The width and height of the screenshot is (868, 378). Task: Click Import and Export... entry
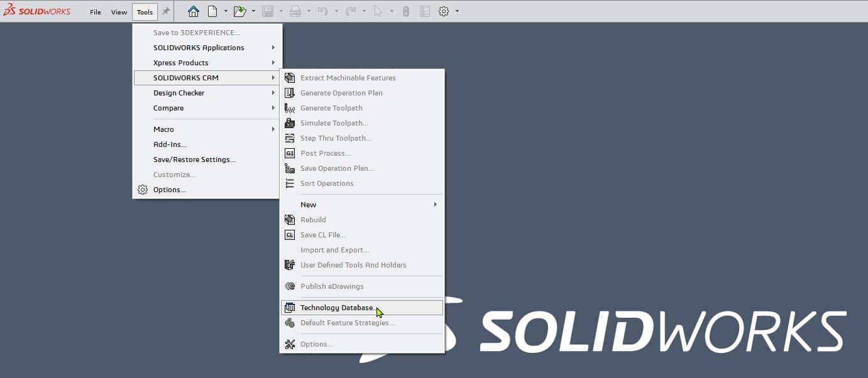coord(335,250)
